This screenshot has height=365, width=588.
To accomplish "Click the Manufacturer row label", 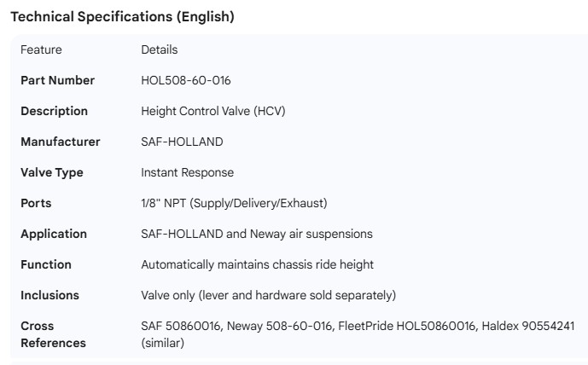I will point(60,142).
